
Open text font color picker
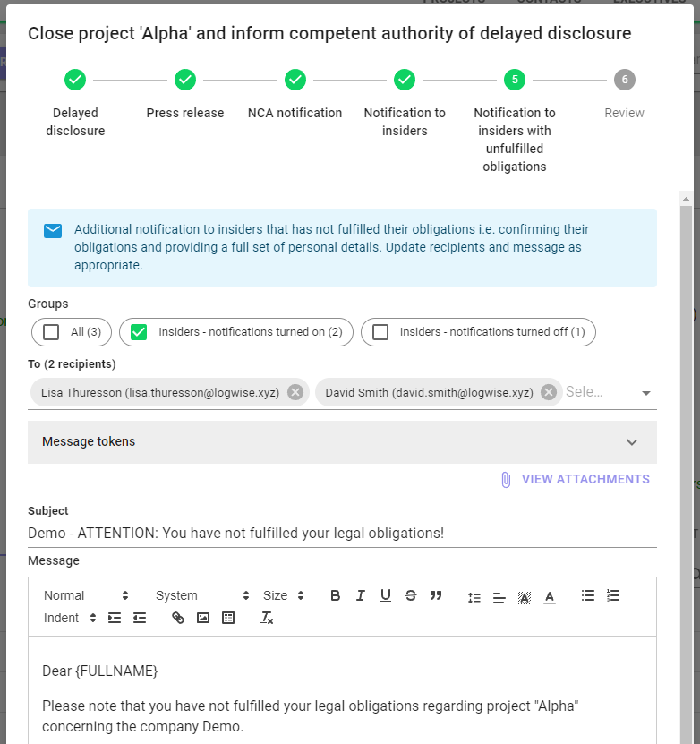tap(550, 597)
